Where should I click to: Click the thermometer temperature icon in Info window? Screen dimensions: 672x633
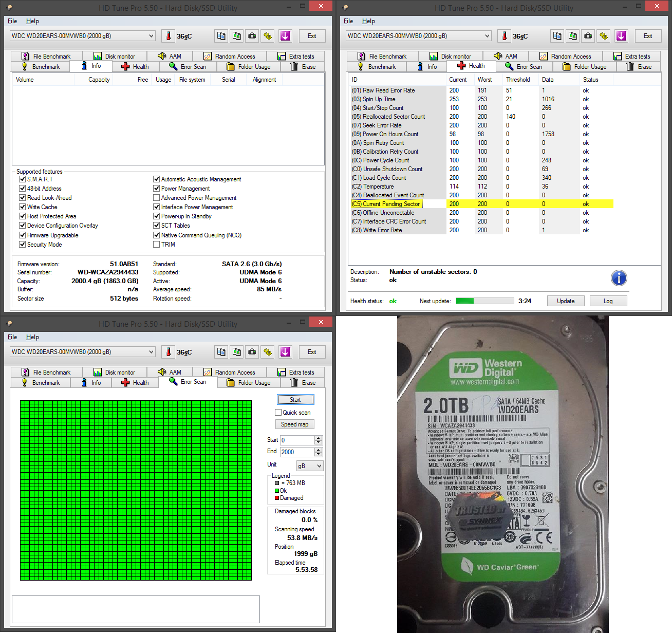tap(169, 36)
